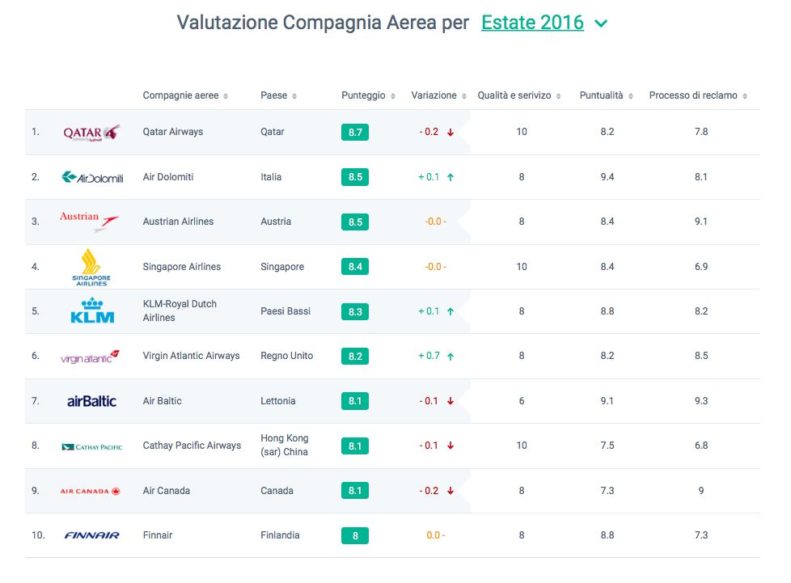Viewport: 791px width, 583px height.
Task: Click the Virgin Atlantic logo
Action: pyautogui.click(x=90, y=356)
